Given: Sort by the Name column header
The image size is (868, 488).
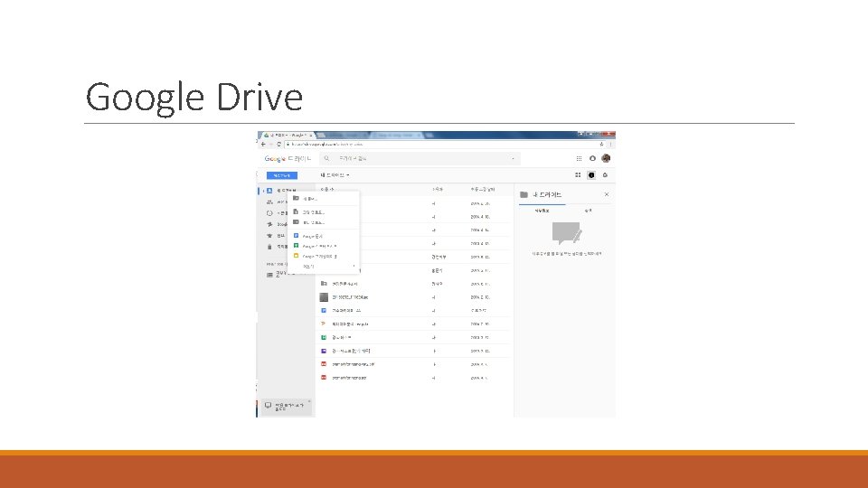Looking at the screenshot, I should coord(327,189).
